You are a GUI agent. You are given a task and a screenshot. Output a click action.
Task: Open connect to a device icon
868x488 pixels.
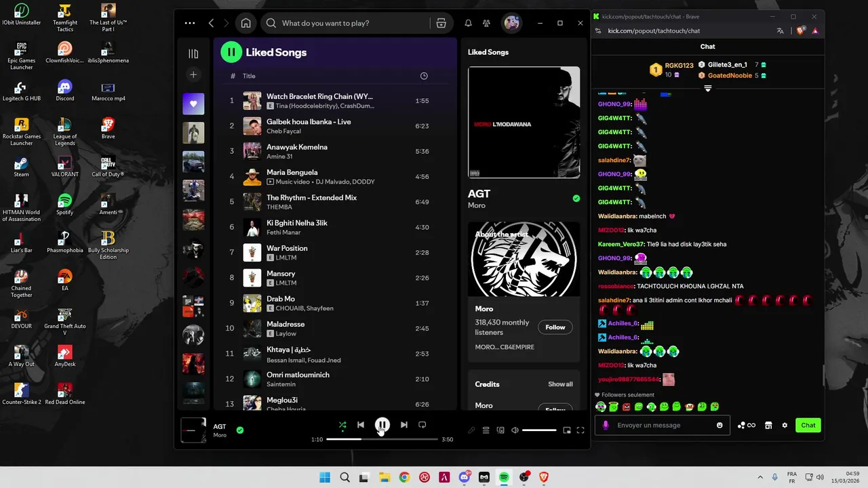(x=500, y=430)
